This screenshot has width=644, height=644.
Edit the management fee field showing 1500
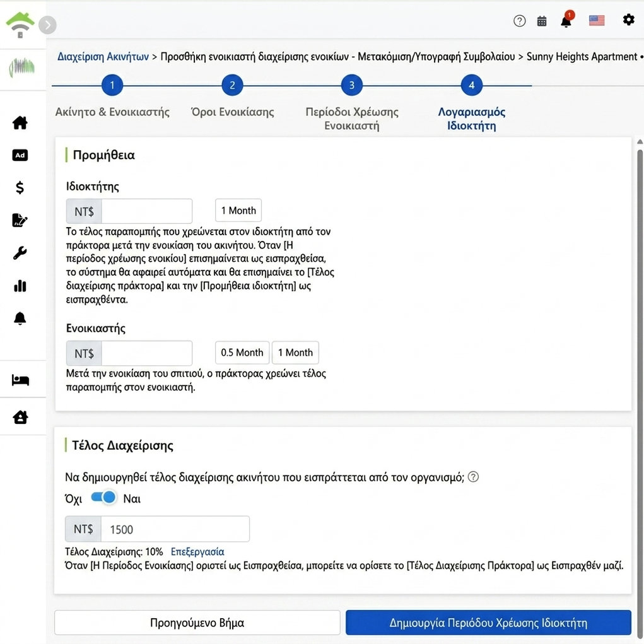tap(175, 529)
